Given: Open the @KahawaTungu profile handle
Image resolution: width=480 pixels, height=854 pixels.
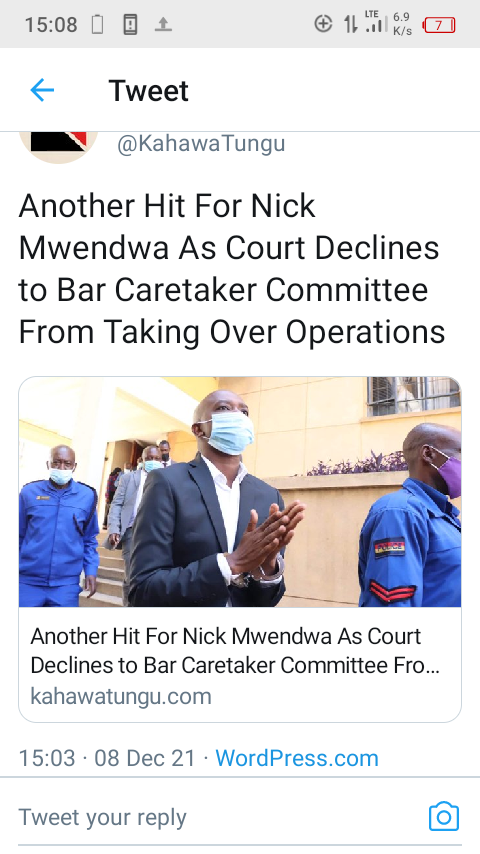Looking at the screenshot, I should click(x=201, y=143).
